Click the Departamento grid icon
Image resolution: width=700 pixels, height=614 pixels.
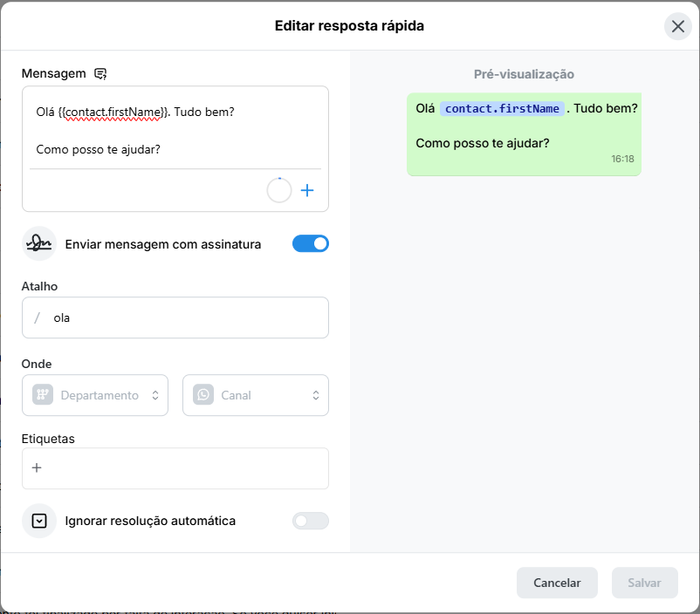tap(43, 395)
